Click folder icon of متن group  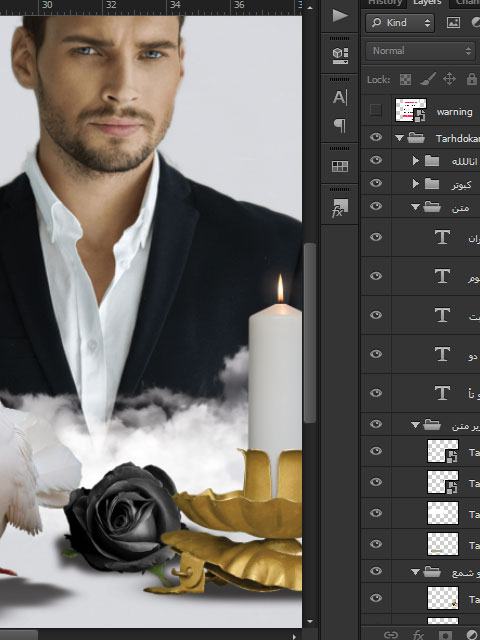432,207
